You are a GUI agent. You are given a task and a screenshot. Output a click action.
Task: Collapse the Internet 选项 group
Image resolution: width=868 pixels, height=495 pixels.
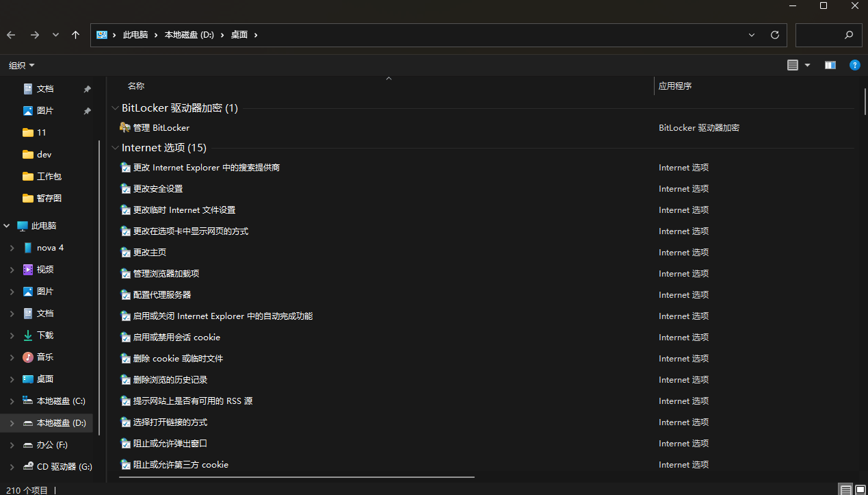(114, 148)
